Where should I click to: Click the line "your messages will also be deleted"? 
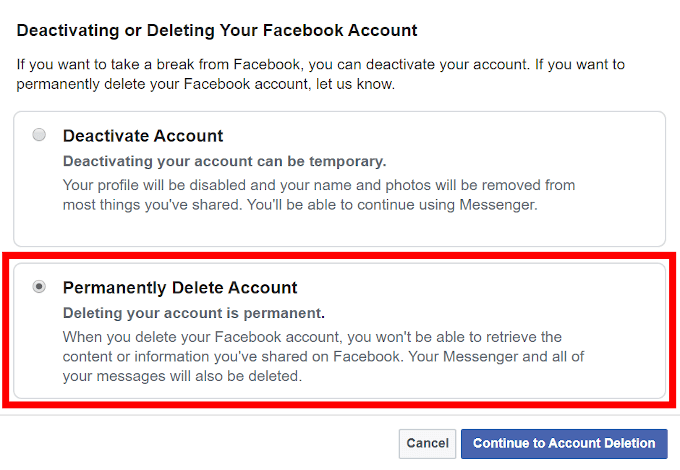point(181,377)
